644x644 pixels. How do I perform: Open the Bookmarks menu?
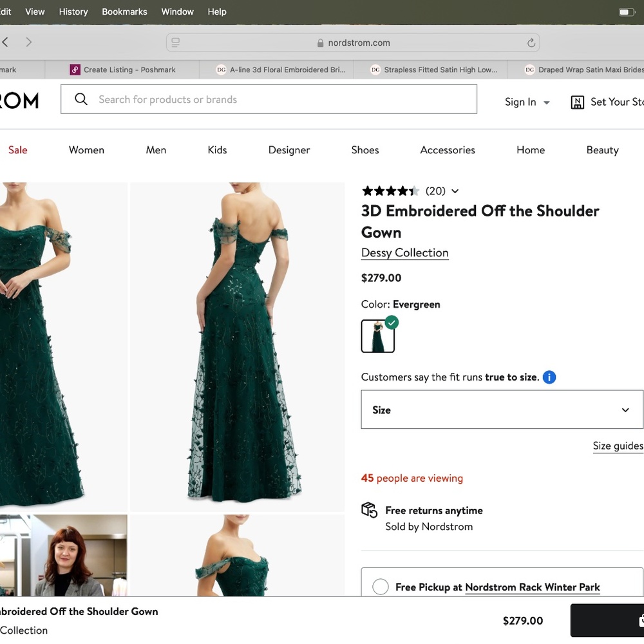(x=124, y=12)
